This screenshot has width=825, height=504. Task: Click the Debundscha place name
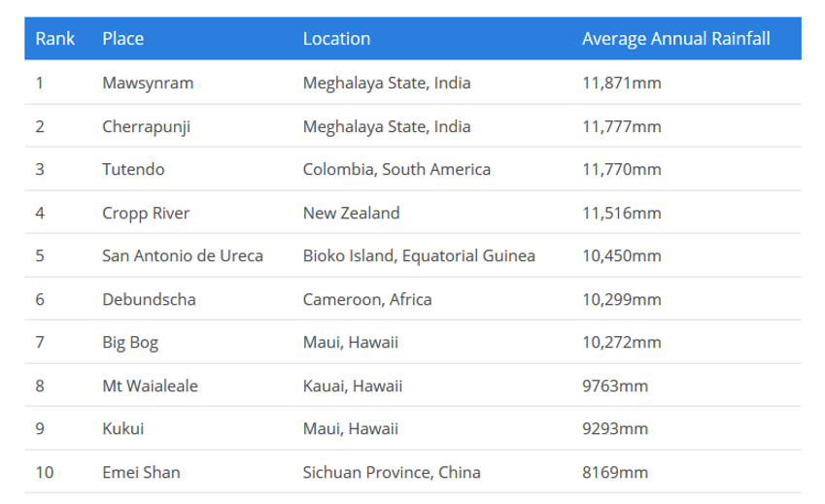pyautogui.click(x=149, y=299)
